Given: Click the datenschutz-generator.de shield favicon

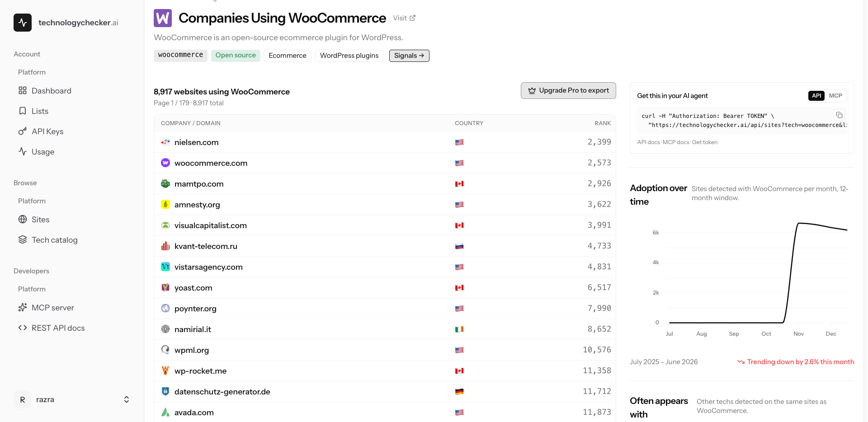Looking at the screenshot, I should pos(165,392).
